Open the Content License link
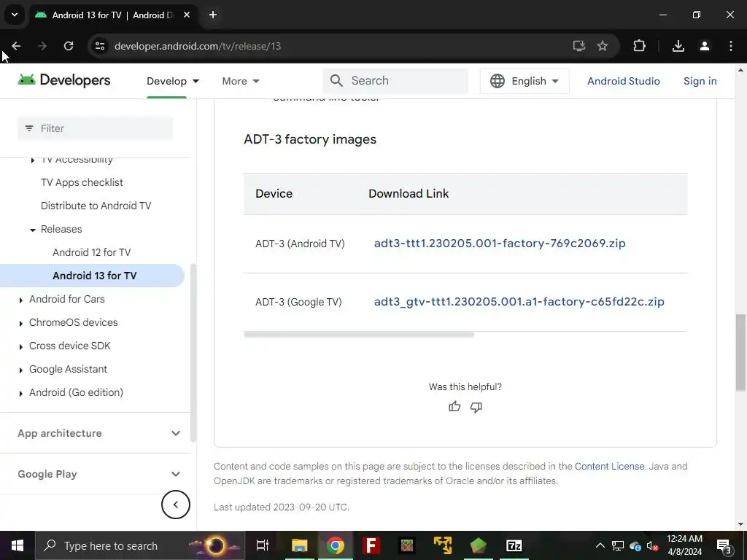Screen dimensions: 747x560 pos(609,466)
